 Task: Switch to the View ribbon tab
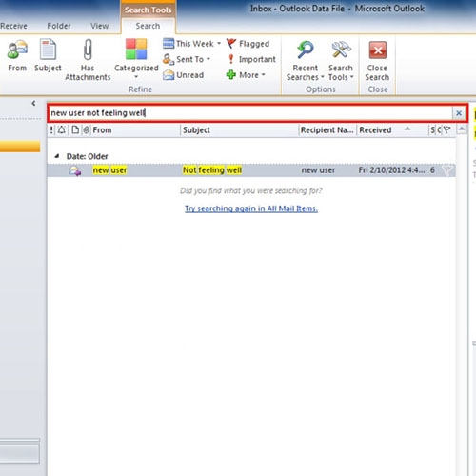tap(100, 26)
